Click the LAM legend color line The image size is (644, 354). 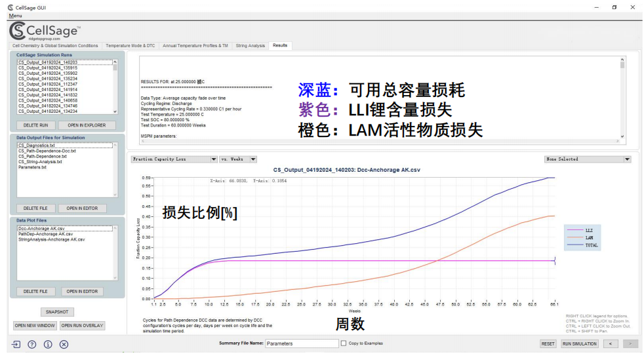pos(574,238)
